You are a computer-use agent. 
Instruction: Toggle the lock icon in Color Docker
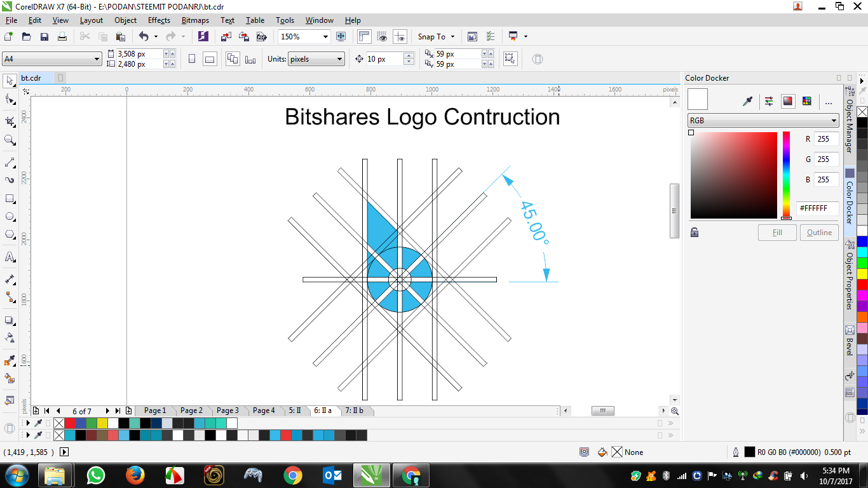click(695, 233)
